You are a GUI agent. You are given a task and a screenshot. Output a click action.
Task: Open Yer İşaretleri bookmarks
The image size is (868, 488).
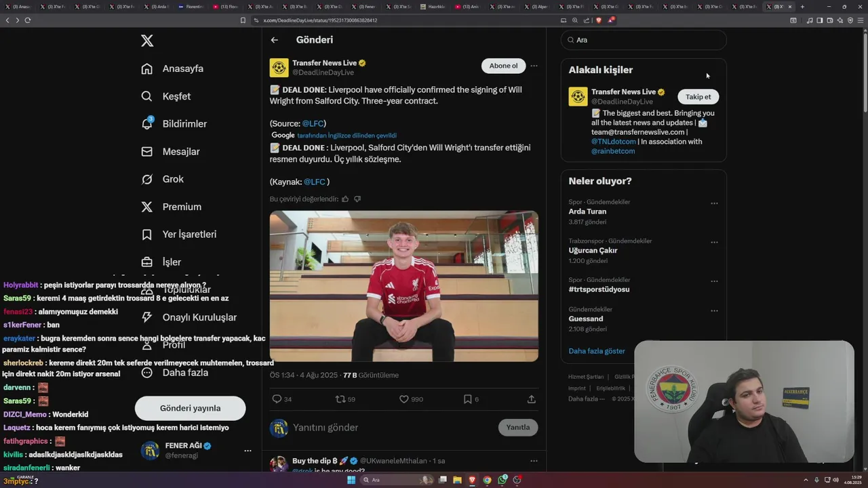(x=178, y=235)
